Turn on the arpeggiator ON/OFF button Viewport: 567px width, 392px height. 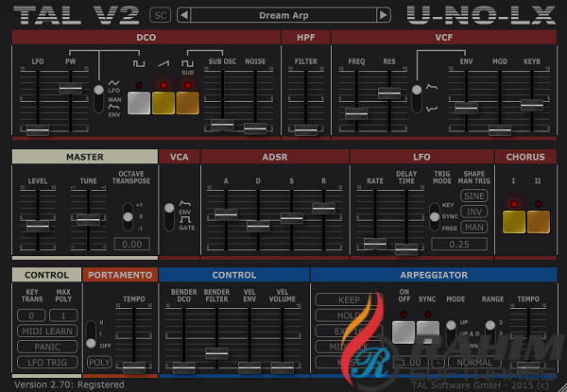[404, 332]
